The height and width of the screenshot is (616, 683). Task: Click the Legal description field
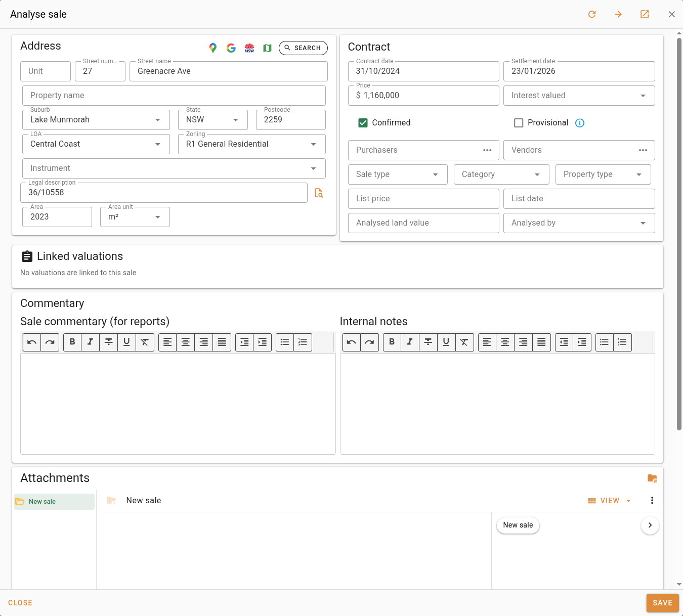coord(164,193)
